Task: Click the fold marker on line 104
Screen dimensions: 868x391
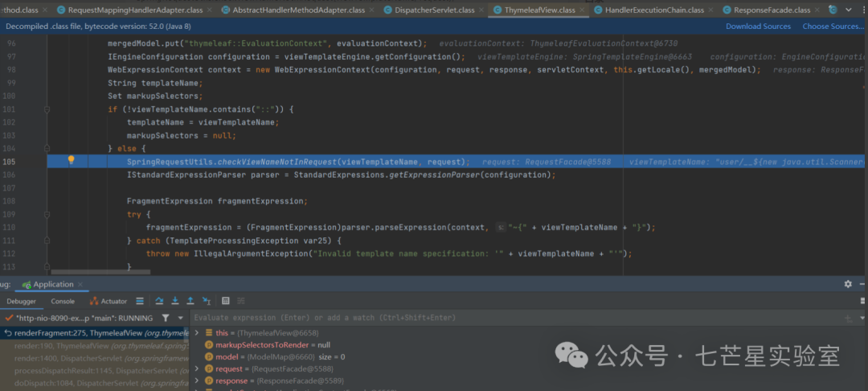Action: click(47, 148)
